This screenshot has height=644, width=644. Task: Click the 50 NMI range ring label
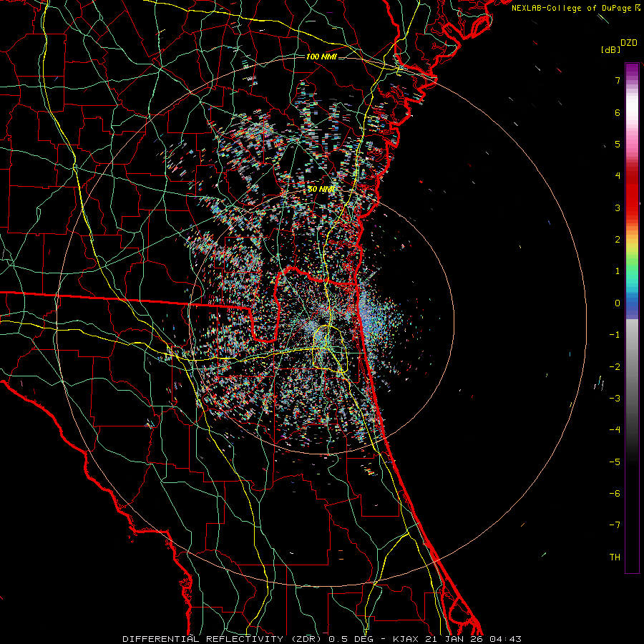[x=321, y=189]
